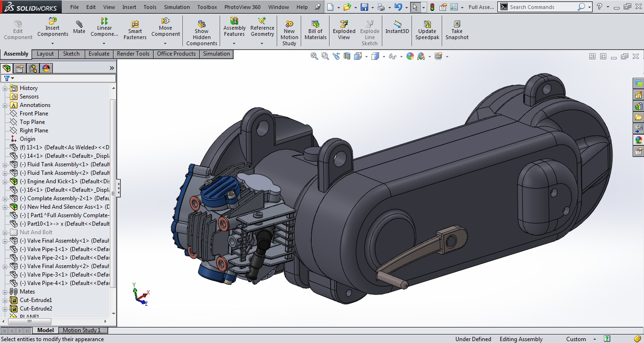Open the Insert menu

[129, 7]
